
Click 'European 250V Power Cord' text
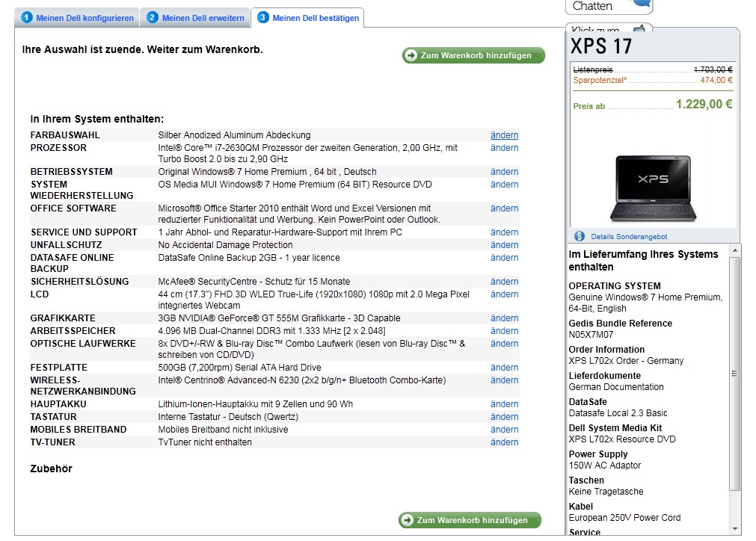point(624,518)
